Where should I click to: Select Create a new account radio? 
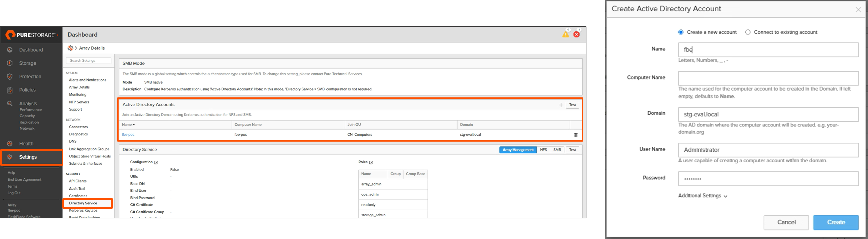[681, 32]
